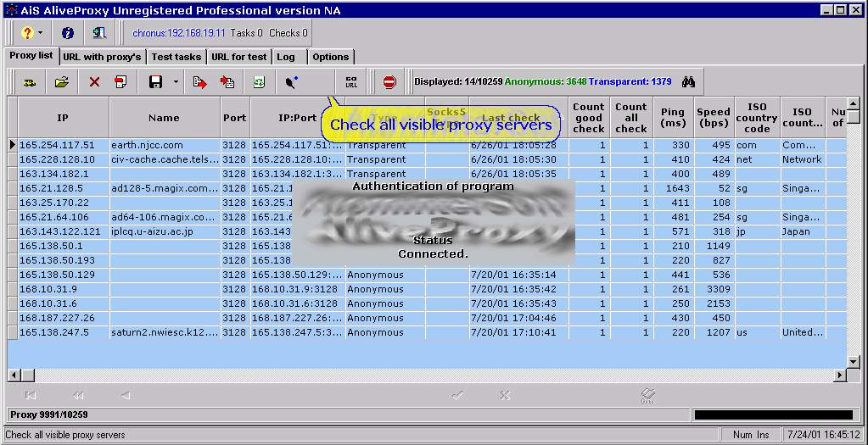Image resolution: width=868 pixels, height=445 pixels.
Task: Click the black progress bar in the status area
Action: pos(773,414)
